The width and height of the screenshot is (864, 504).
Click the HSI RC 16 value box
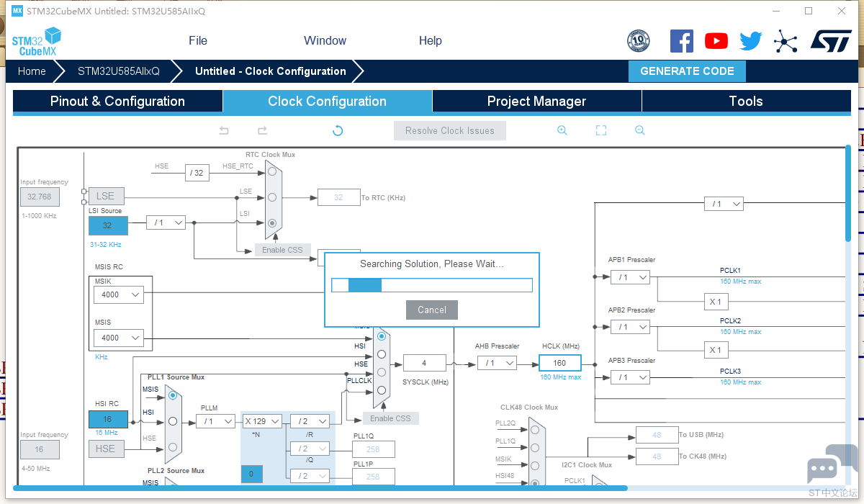108,419
